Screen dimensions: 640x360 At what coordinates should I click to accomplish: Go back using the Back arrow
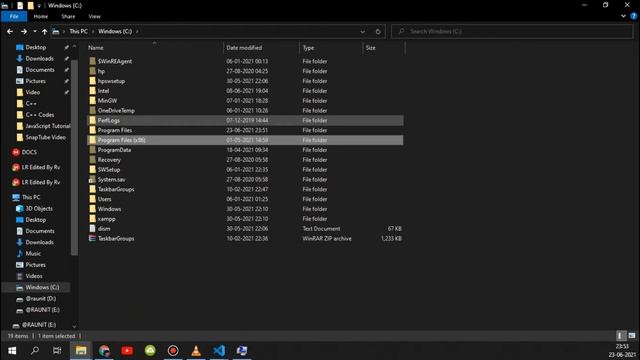[x=10, y=31]
